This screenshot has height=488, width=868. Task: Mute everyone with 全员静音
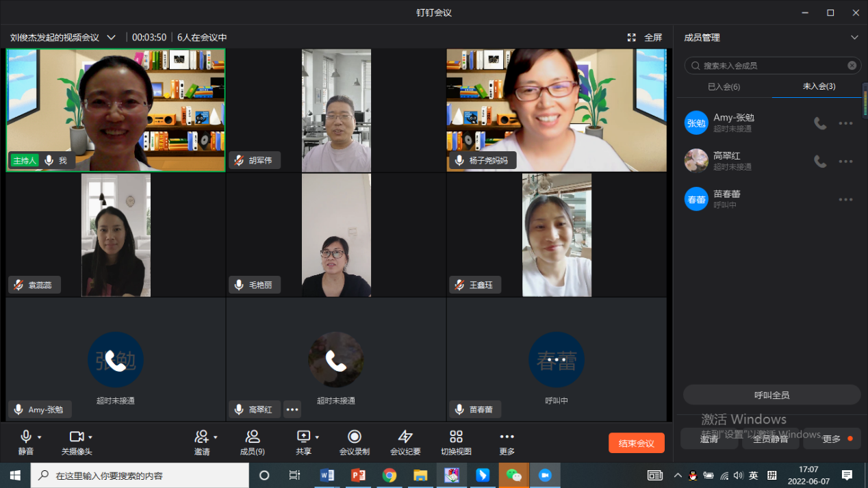(771, 439)
